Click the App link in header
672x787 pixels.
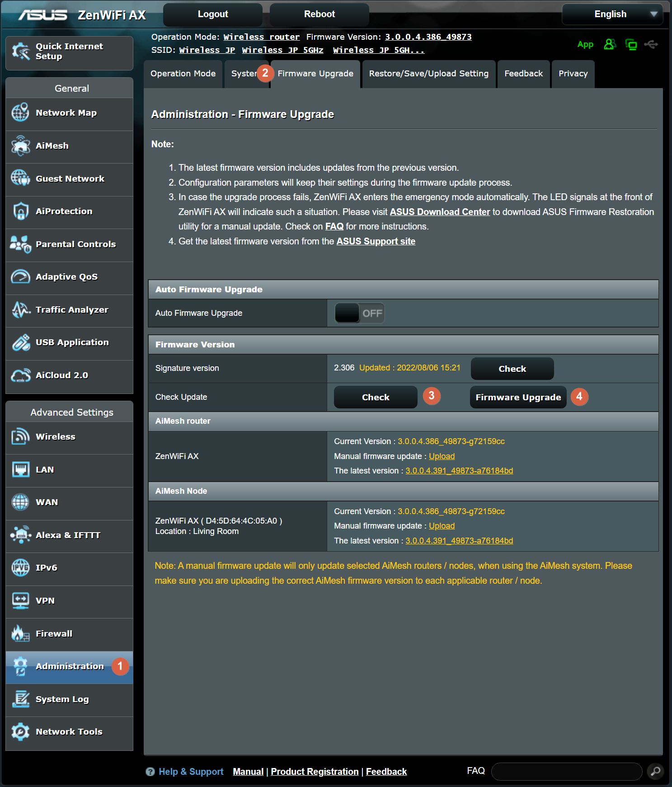pos(585,44)
